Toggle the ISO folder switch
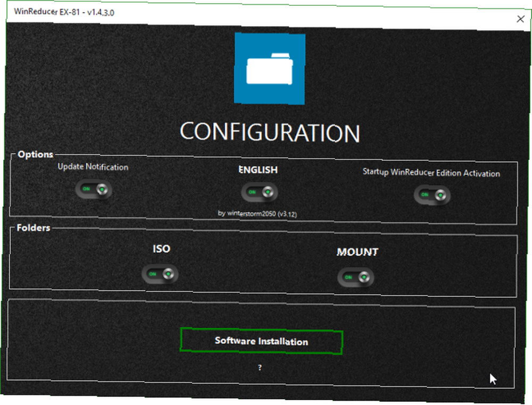 pyautogui.click(x=160, y=274)
